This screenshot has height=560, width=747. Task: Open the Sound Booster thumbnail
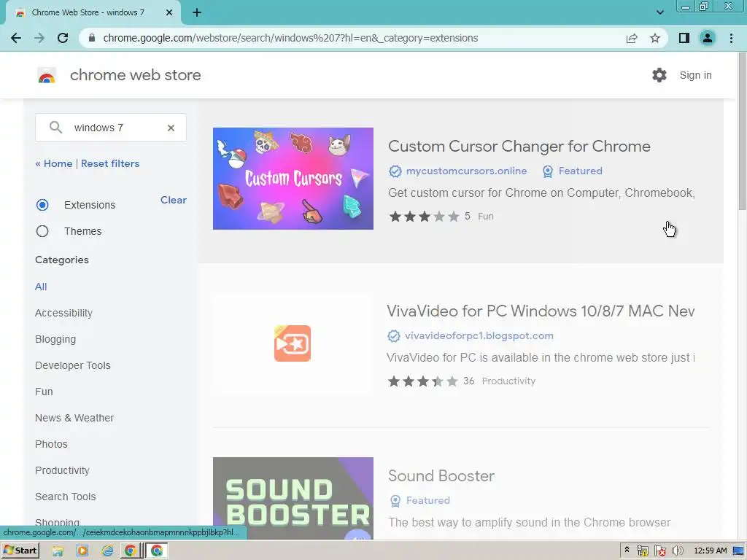click(x=293, y=498)
